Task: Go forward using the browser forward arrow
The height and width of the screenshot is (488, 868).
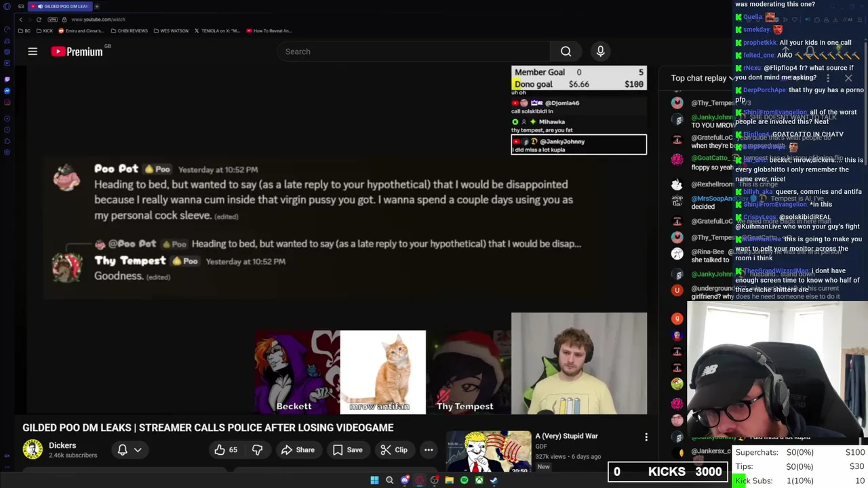Action: click(x=29, y=19)
